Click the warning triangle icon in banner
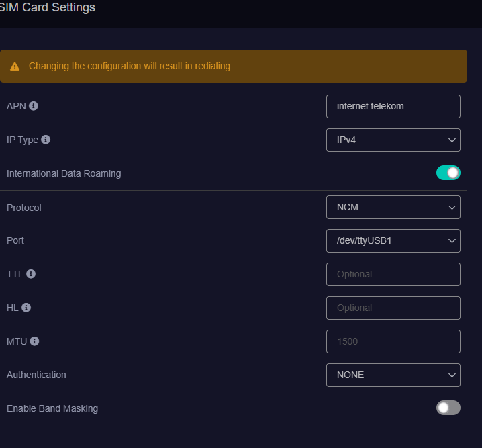Image resolution: width=482 pixels, height=448 pixels. coord(15,66)
